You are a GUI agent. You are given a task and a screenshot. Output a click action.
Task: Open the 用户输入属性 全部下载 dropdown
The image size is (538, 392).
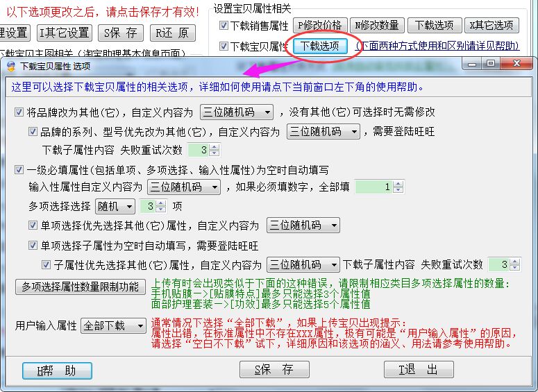pyautogui.click(x=114, y=325)
